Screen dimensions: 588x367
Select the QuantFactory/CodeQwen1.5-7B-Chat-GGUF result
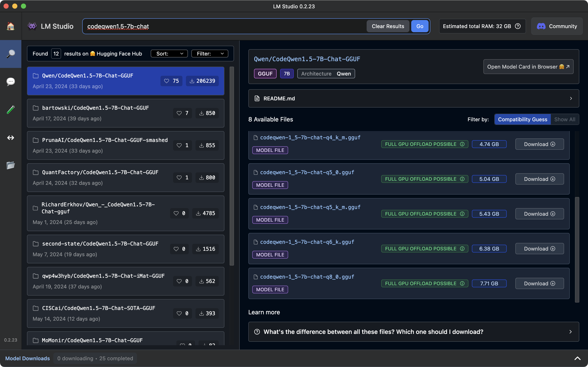coord(125,177)
